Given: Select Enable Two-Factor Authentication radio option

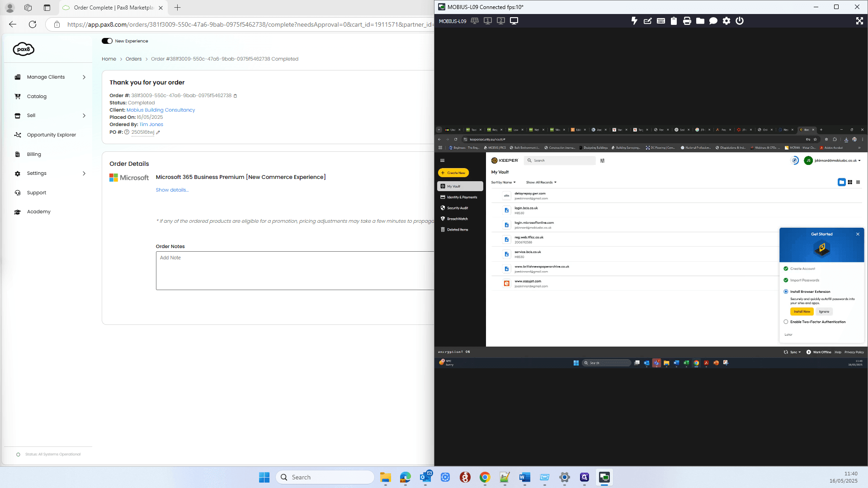Looking at the screenshot, I should click(x=786, y=322).
